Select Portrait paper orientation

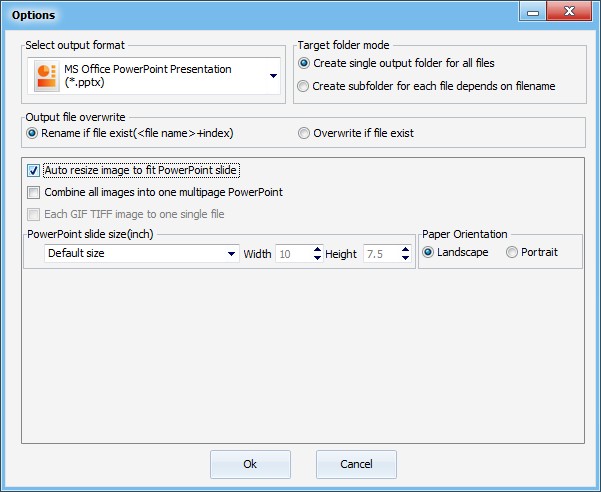click(512, 252)
